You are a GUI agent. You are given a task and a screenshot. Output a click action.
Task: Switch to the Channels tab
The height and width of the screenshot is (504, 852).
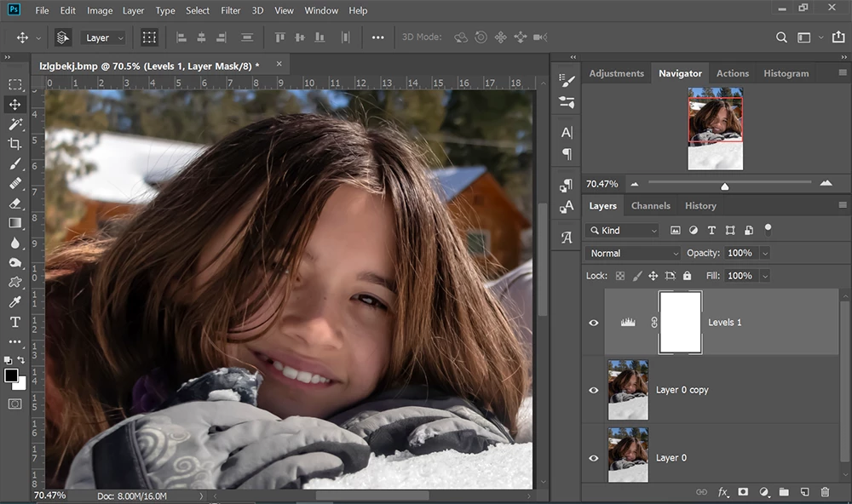point(650,206)
